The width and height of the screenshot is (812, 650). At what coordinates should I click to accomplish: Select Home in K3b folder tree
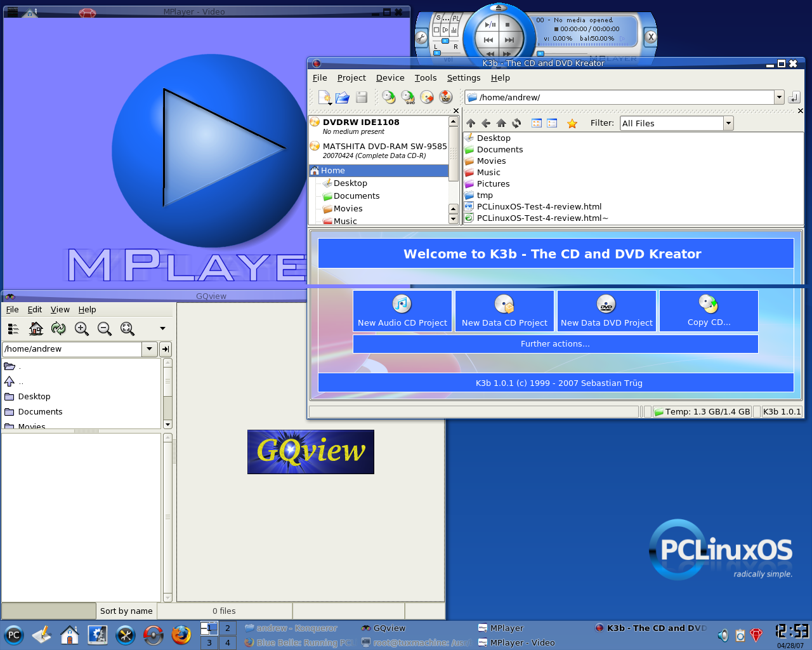pos(379,170)
